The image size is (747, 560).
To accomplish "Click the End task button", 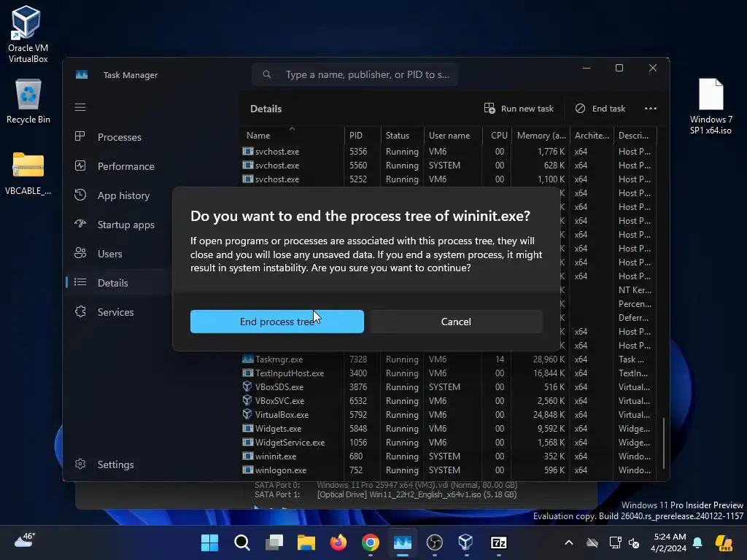I will tap(600, 109).
